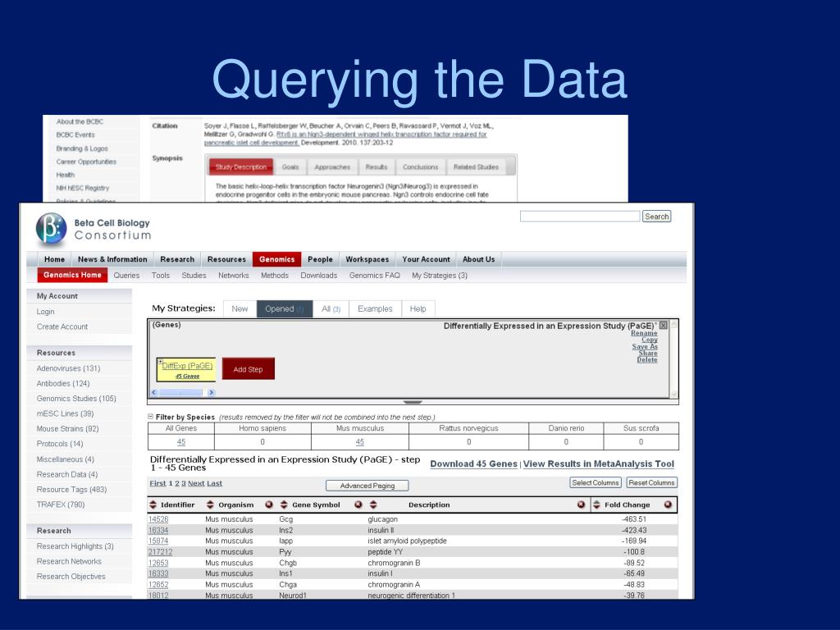Click Create Account sidebar link
Screen dimensions: 840x630
62,326
